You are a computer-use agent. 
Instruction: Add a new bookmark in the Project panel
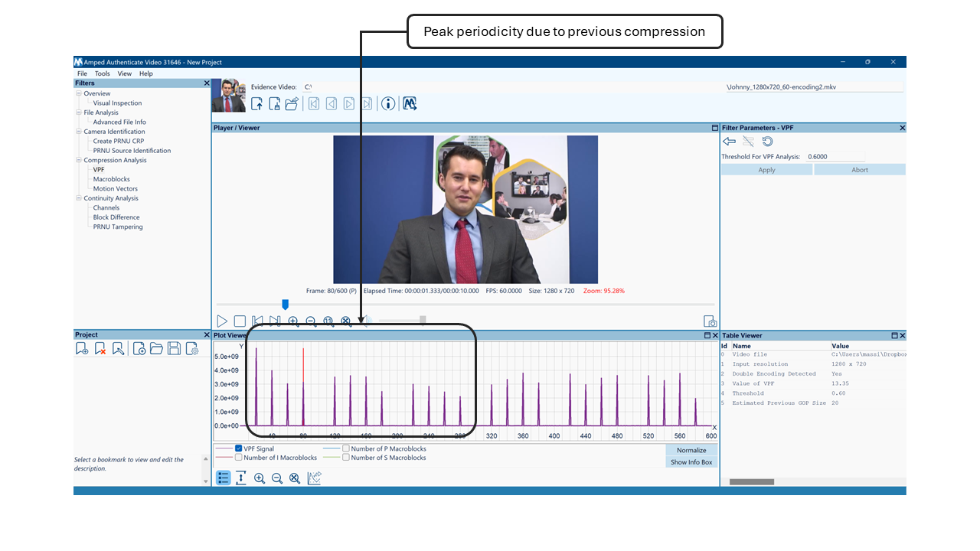82,348
